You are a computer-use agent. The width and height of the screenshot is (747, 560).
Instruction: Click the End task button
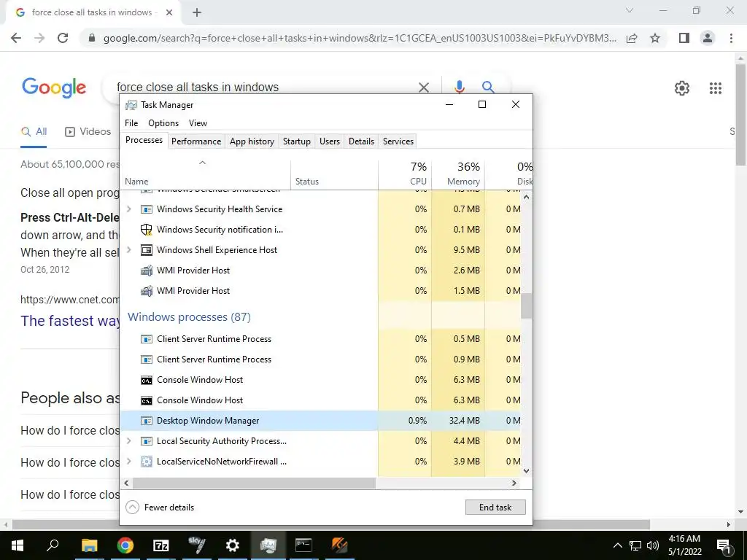tap(495, 507)
